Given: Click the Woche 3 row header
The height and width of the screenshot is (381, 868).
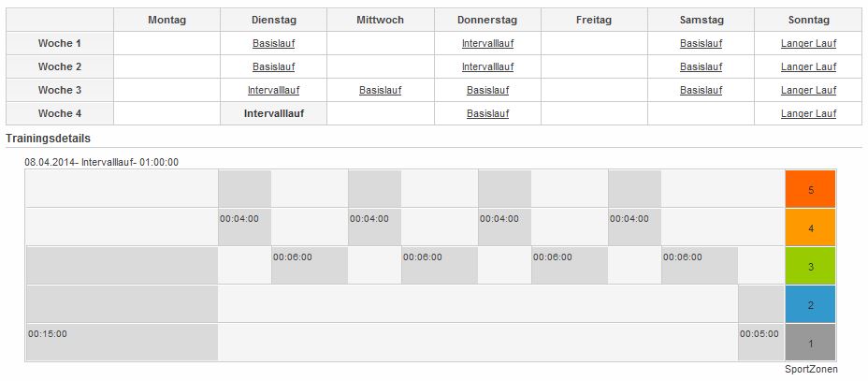Looking at the screenshot, I should [60, 90].
